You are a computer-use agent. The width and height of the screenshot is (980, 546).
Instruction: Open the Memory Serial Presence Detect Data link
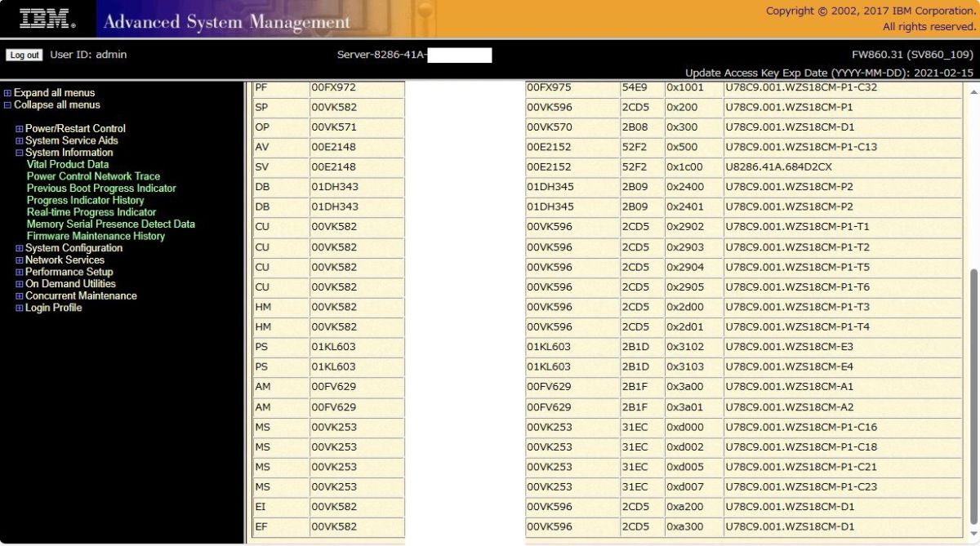point(111,224)
